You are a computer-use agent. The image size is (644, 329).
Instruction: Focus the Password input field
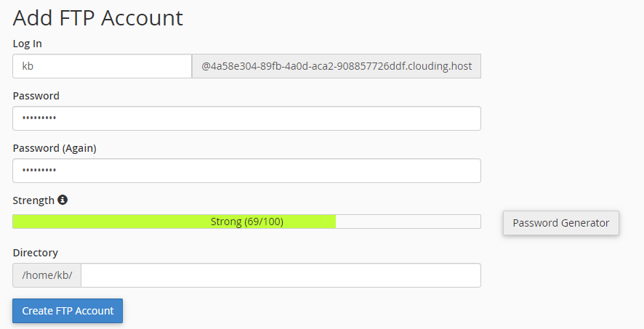point(246,118)
